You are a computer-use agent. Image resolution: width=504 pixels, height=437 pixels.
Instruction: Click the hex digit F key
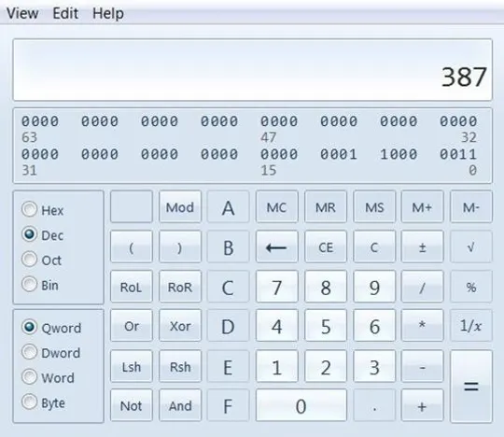coord(229,405)
